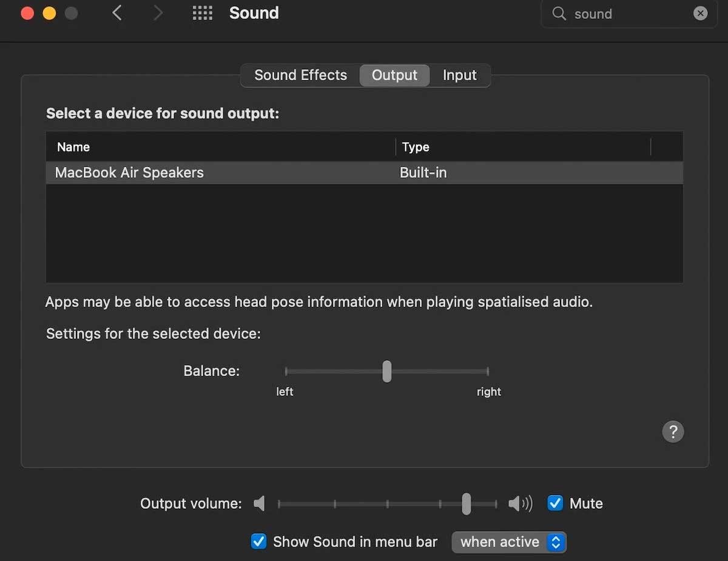Click the louder speaker icon beside volume slider

[x=520, y=503]
